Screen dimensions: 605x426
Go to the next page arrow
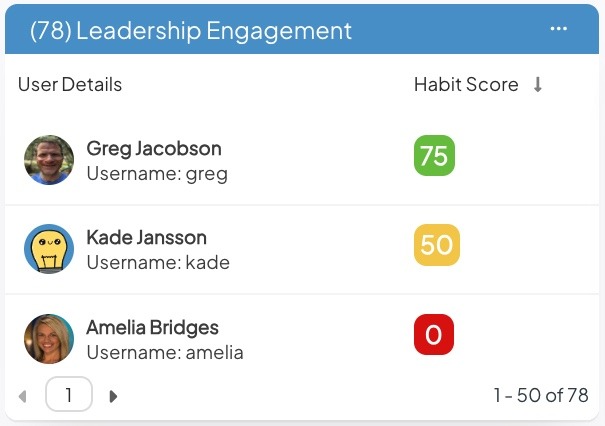(x=113, y=396)
